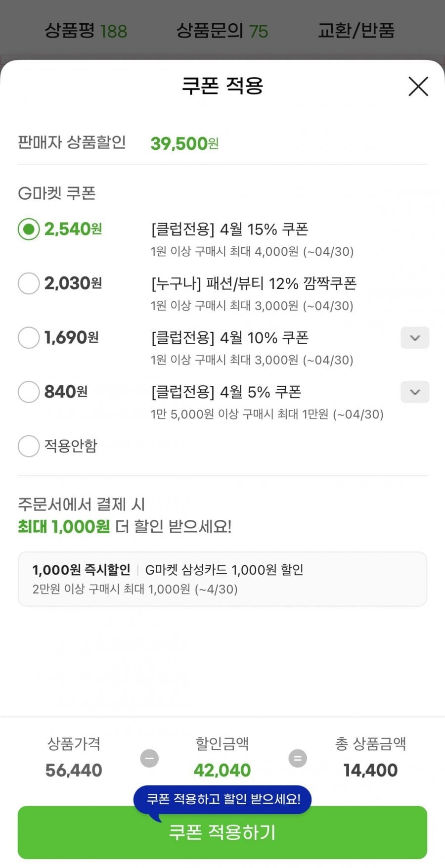
Task: Expand details for 4월 10% 쿠폰
Action: tap(414, 338)
